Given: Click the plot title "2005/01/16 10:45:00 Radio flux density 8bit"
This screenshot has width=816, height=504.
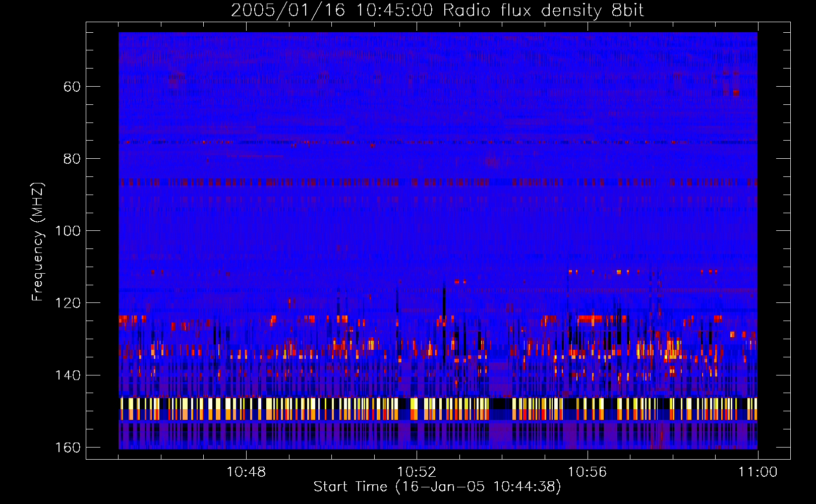Looking at the screenshot, I should [437, 10].
